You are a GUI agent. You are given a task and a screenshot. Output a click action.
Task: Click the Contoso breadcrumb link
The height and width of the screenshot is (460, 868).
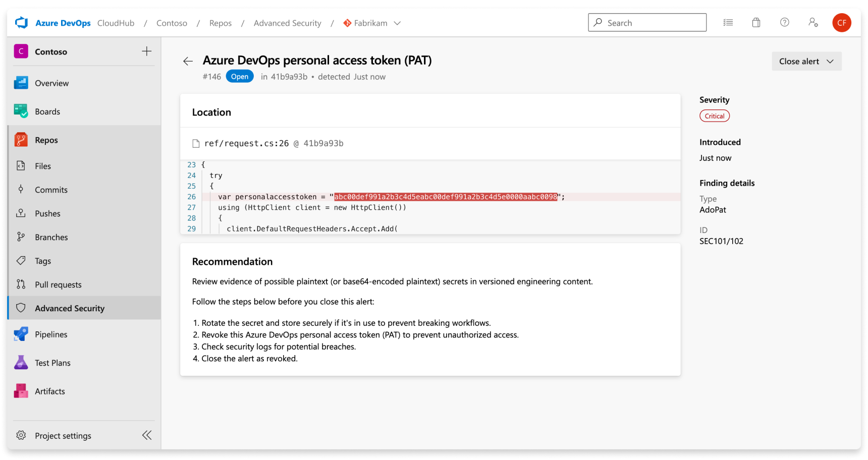click(172, 23)
